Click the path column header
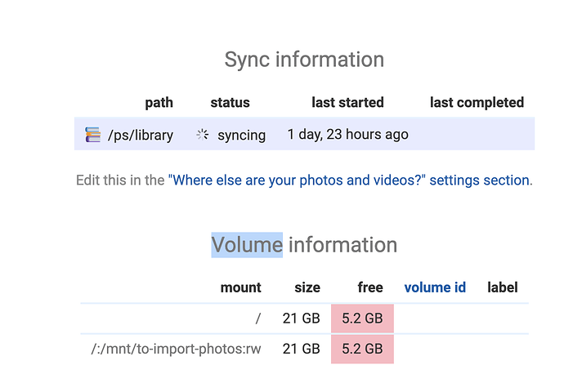Screen dimensions: 564x392 coord(159,103)
